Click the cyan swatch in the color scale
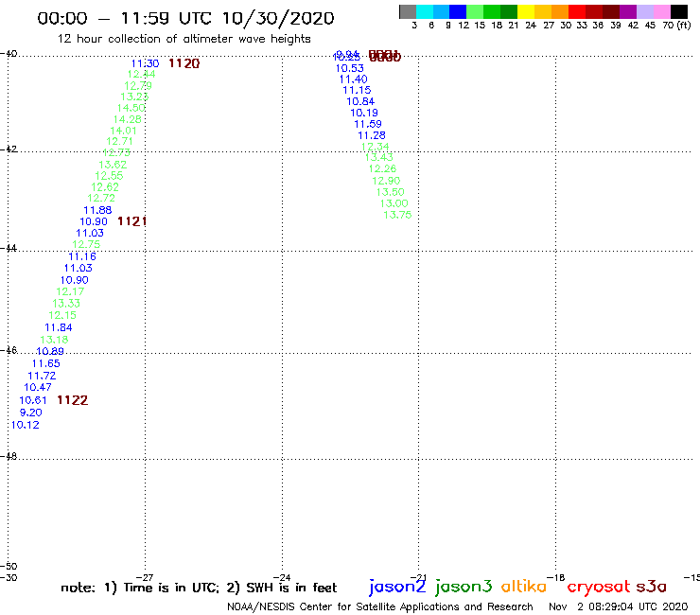700x615 pixels. (425, 11)
